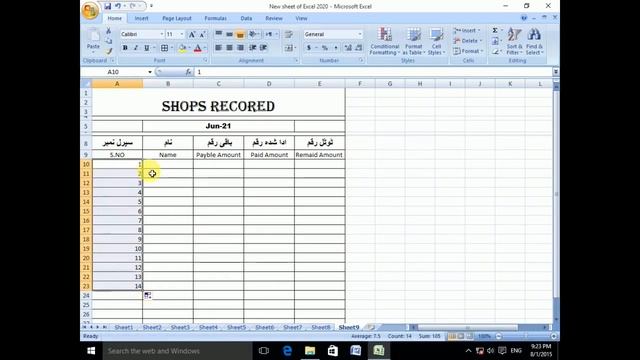Open the round Office button
The height and width of the screenshot is (360, 640).
(90, 10)
